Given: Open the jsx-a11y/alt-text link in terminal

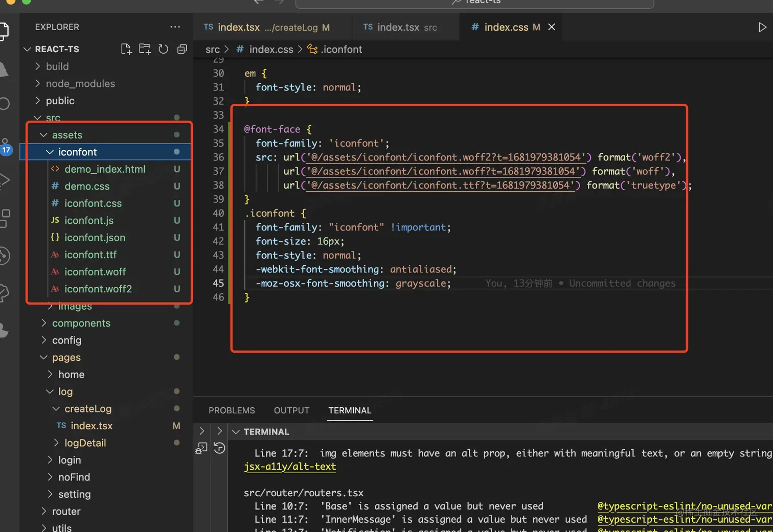Looking at the screenshot, I should [x=290, y=467].
